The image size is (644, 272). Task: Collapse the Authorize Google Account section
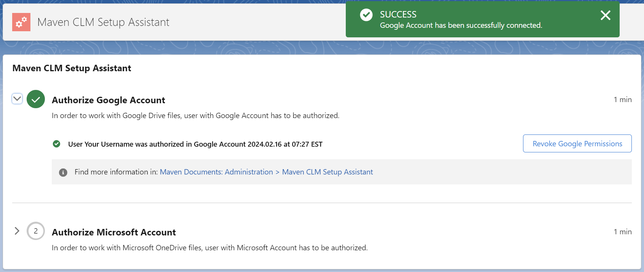[17, 99]
